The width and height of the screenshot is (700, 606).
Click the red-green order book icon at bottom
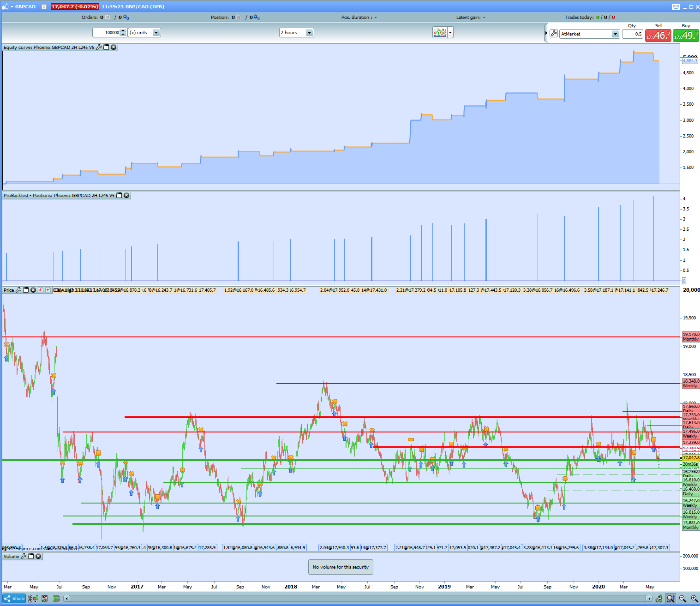click(x=57, y=599)
